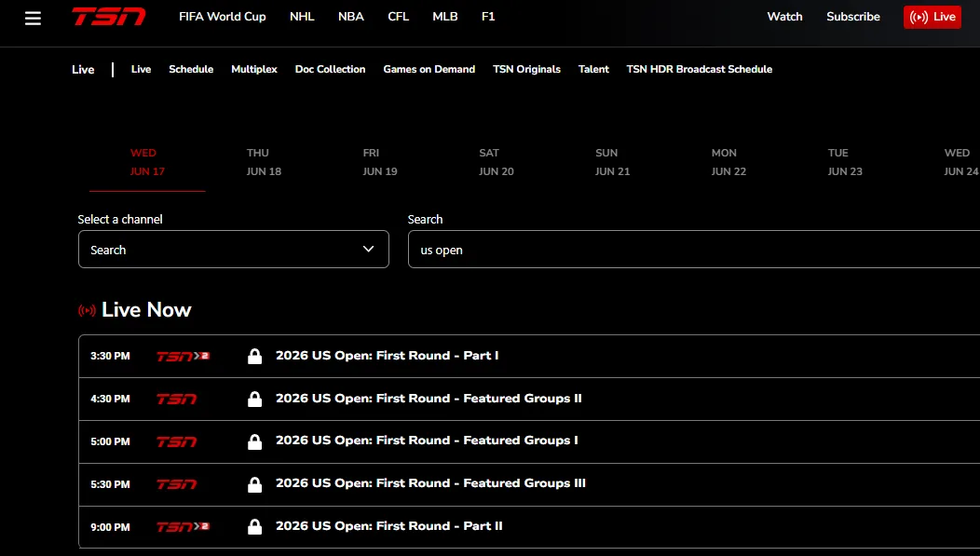Select Fri Jun 19 date

pos(380,162)
